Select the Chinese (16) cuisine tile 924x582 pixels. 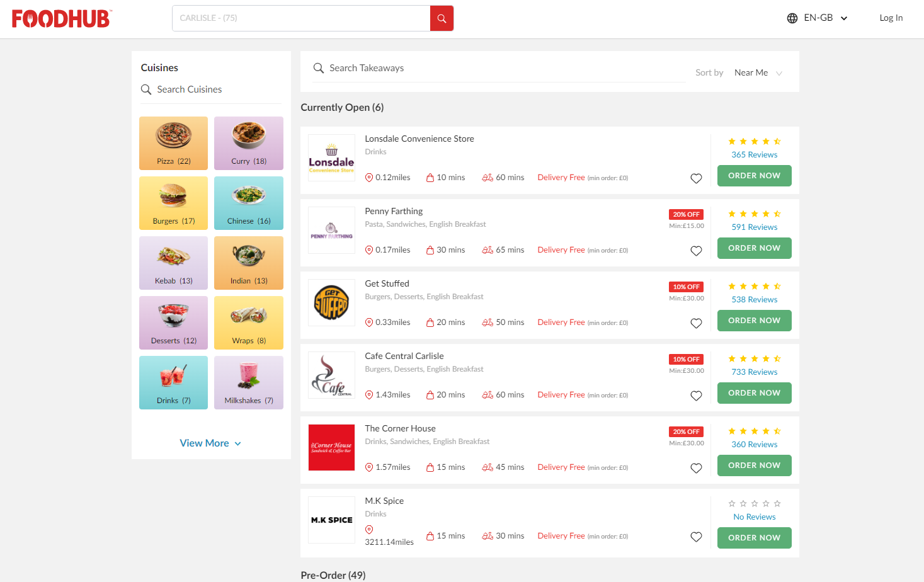(x=249, y=203)
